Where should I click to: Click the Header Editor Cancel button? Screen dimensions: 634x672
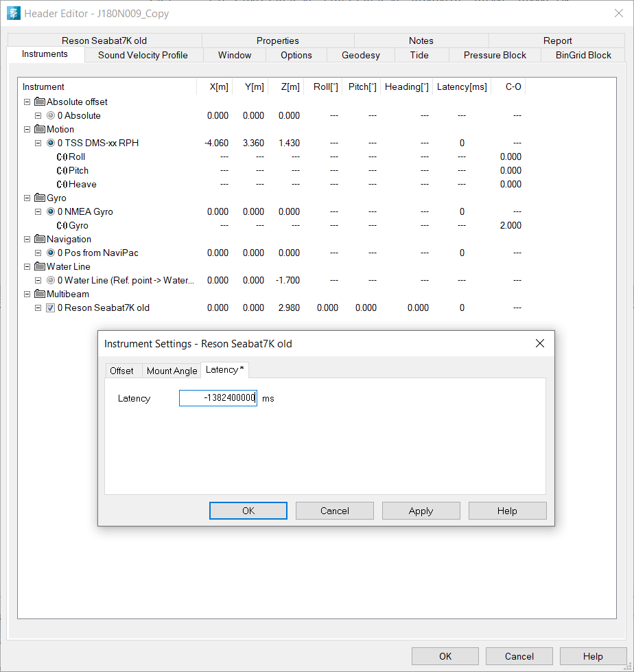click(519, 656)
